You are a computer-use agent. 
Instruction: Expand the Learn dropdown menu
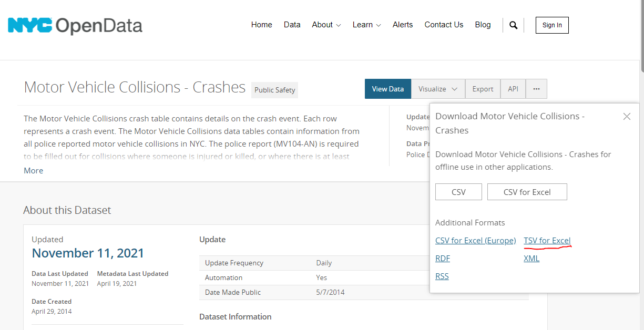(x=367, y=25)
